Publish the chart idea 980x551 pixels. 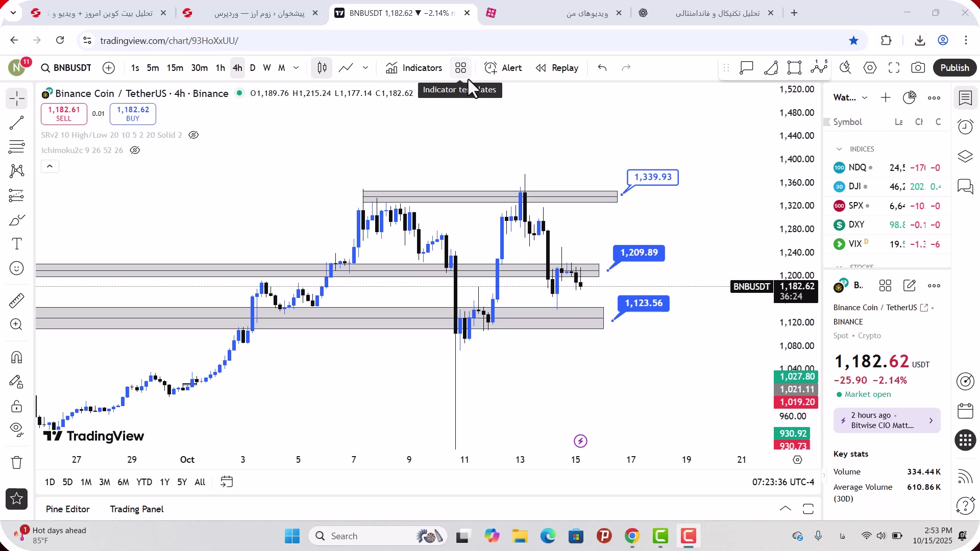pos(954,68)
